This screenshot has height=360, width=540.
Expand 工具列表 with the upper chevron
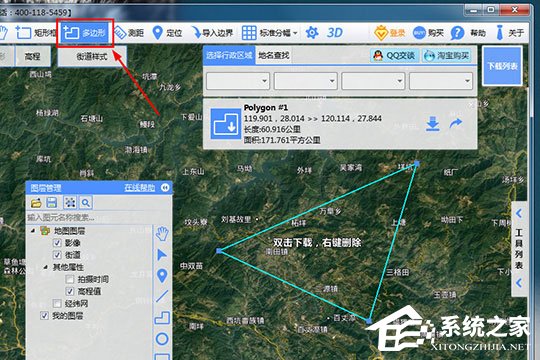(x=519, y=214)
